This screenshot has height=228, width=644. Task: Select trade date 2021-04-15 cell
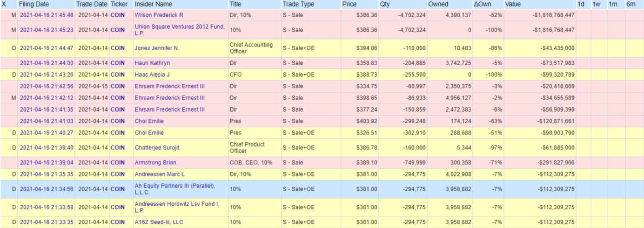[92, 86]
